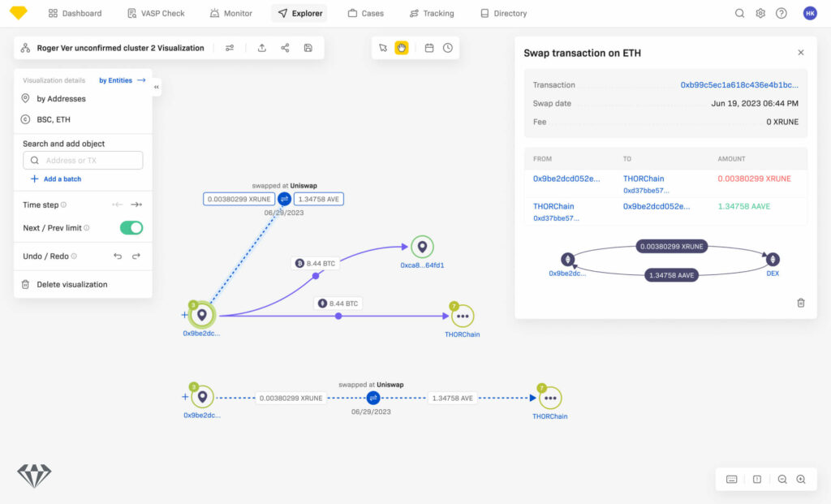This screenshot has height=504, width=831.
Task: Switch view with by Entities link
Action: click(123, 80)
